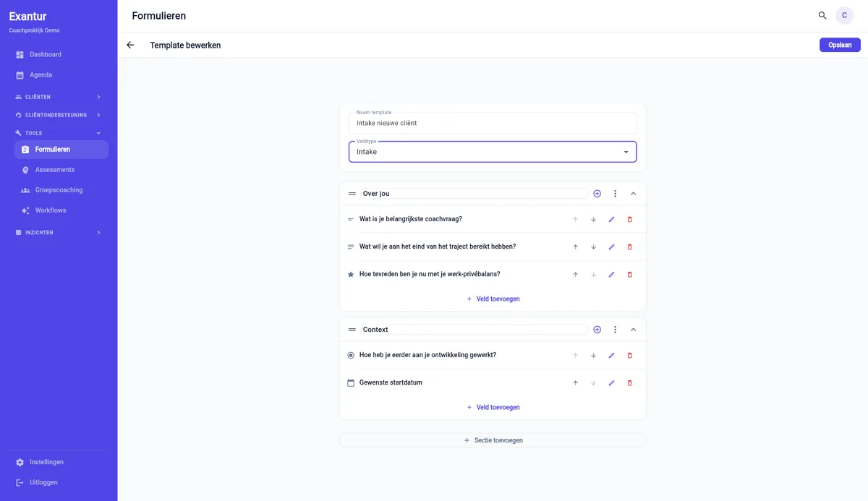The height and width of the screenshot is (501, 868).
Task: Edit "Wat is je belangrijkste coachvraag?" field
Action: point(611,219)
